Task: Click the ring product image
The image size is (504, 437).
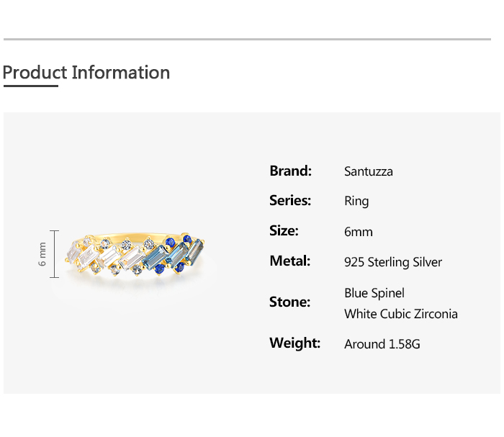Action: tap(135, 256)
